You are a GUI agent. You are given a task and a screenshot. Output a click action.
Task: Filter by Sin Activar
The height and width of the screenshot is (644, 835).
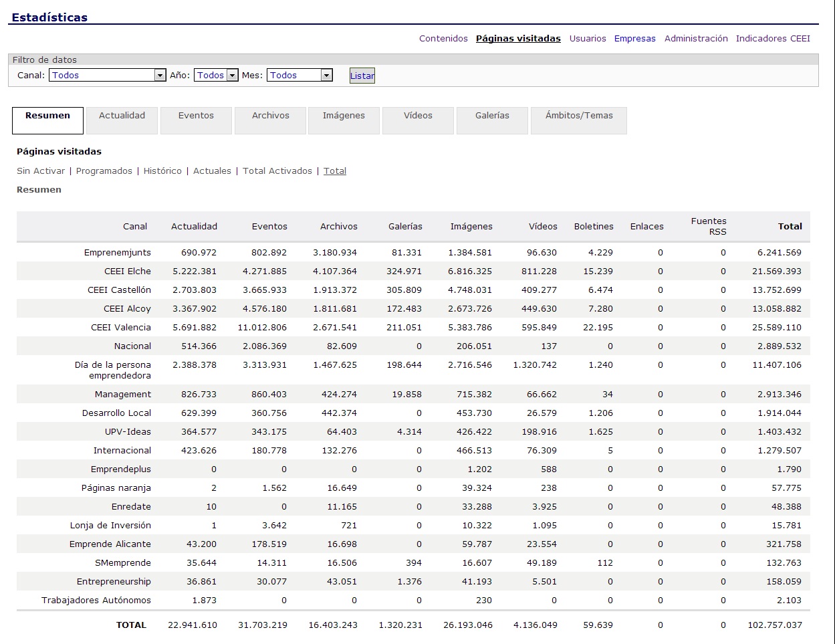(41, 171)
